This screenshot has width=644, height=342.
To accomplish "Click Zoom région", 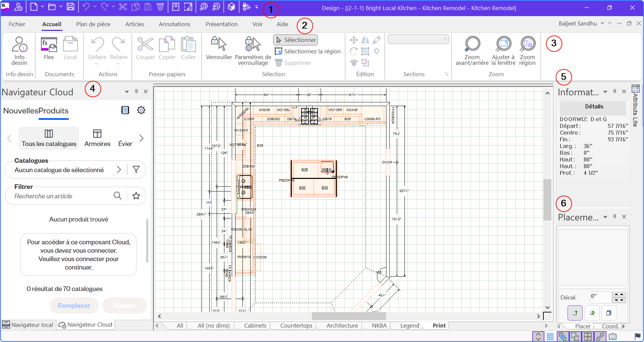I will (527, 51).
